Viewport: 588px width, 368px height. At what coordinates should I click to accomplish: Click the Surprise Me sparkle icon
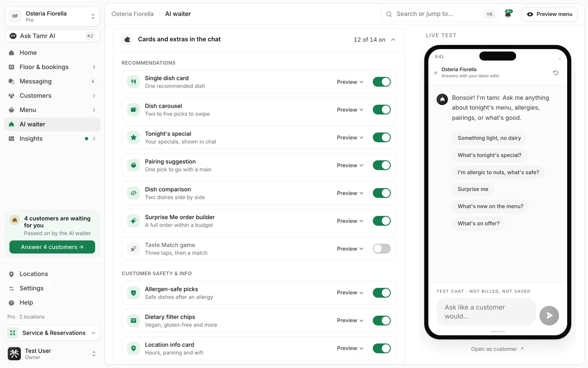(134, 221)
